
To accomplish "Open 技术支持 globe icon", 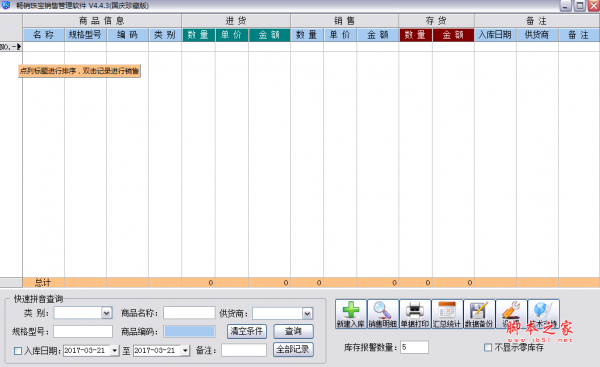I will tap(544, 314).
